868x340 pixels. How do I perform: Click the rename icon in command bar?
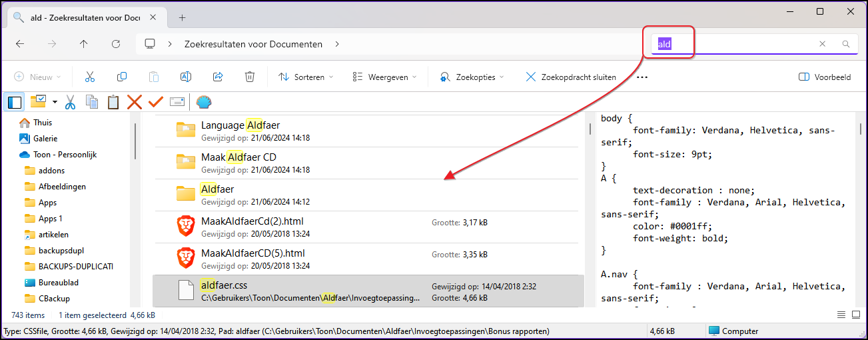tap(187, 77)
